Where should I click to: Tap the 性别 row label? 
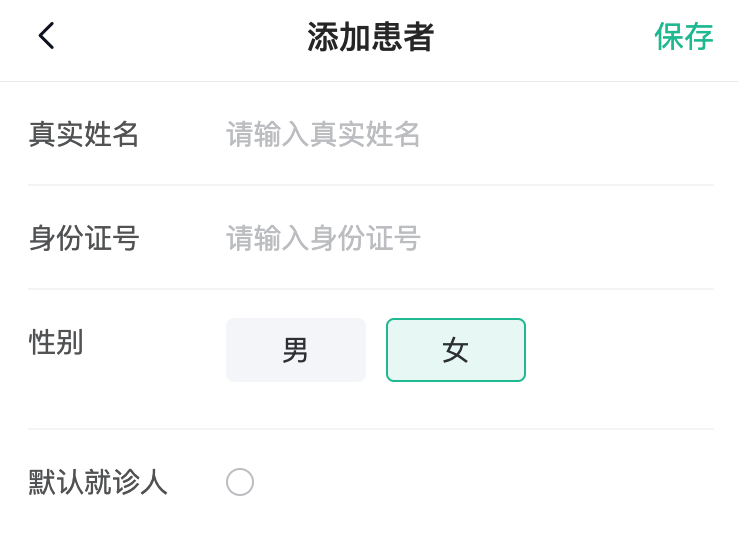point(56,342)
